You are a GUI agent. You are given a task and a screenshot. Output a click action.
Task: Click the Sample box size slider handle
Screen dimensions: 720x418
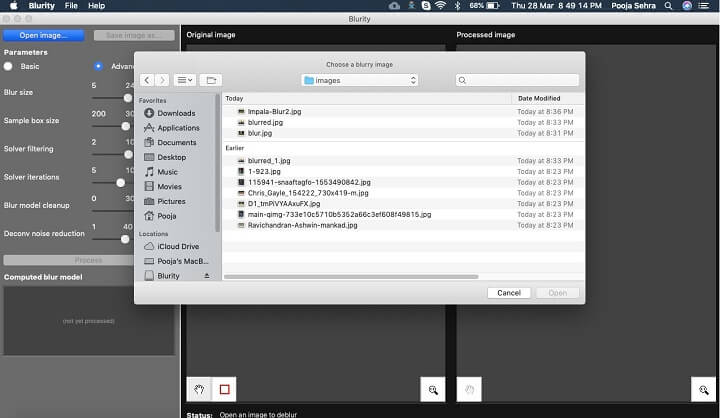(x=125, y=126)
